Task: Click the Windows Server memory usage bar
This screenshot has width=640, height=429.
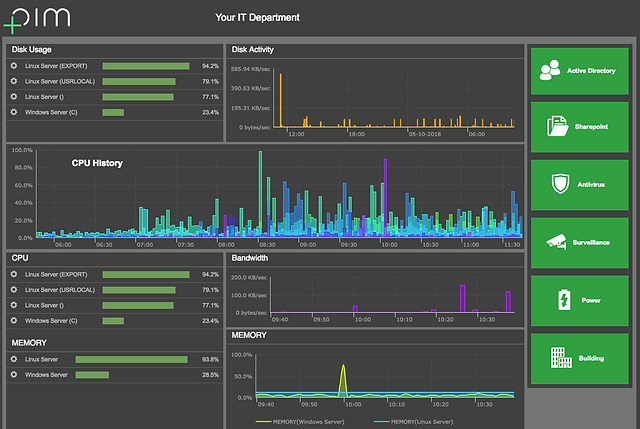Action: pos(92,375)
